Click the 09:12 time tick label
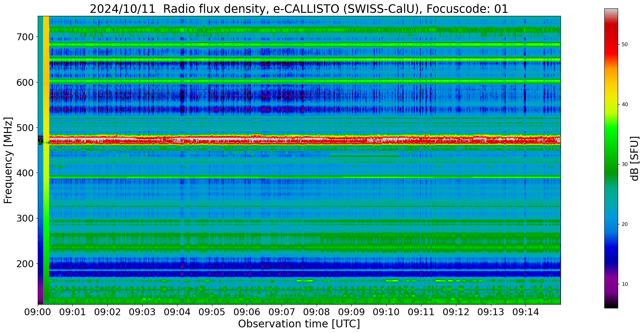Viewport: 644px width, 333px height. tap(456, 312)
